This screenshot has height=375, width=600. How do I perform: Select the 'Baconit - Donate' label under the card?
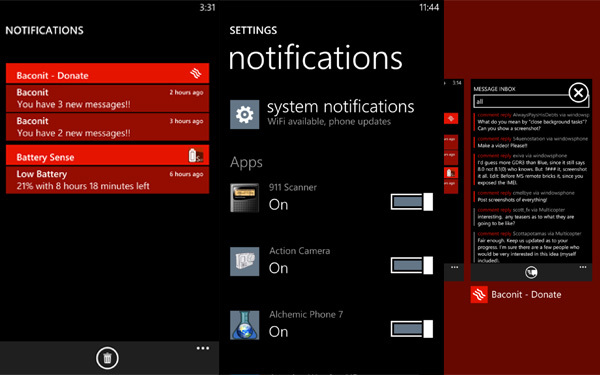click(x=526, y=295)
